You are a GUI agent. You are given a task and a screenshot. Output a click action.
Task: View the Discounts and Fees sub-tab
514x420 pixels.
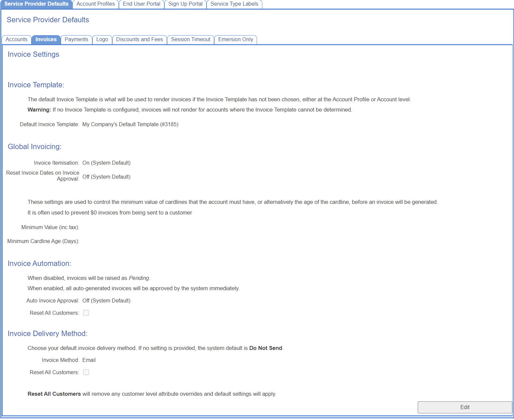tap(139, 40)
